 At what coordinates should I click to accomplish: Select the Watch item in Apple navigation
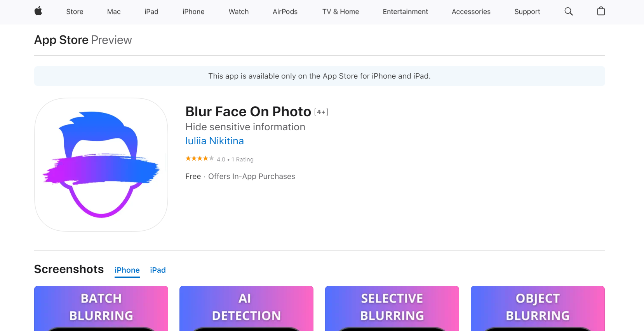tap(238, 12)
